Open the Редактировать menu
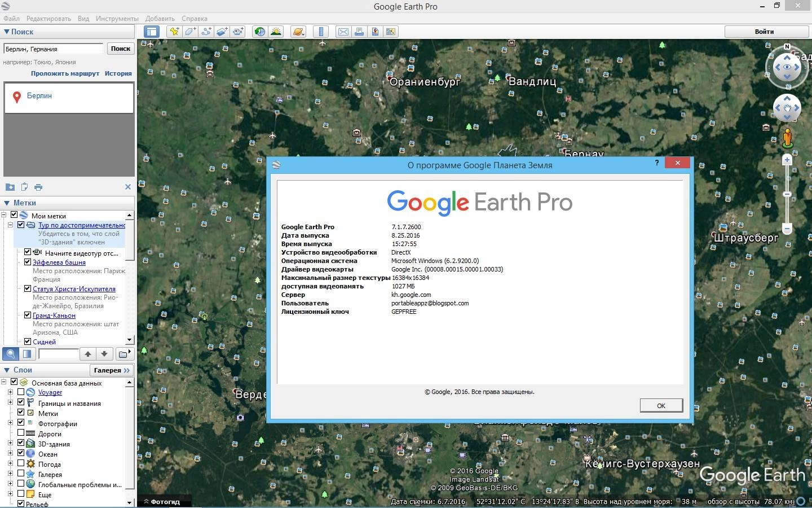Screen dimensions: 812x508 (48, 19)
